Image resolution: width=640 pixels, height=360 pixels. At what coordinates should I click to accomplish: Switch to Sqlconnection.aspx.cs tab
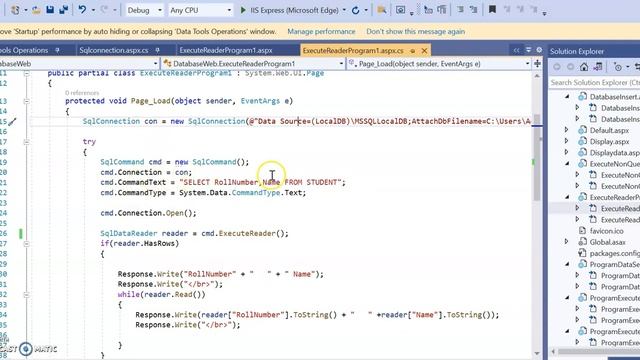[x=113, y=50]
